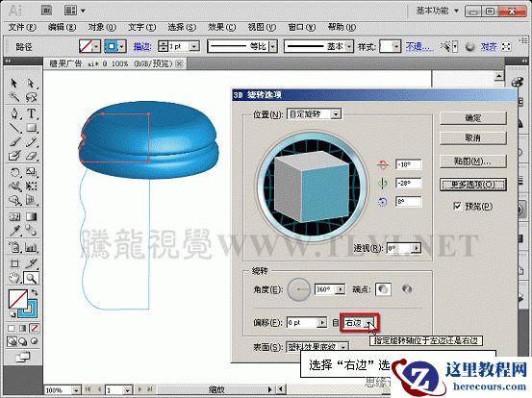Select the Pencil tool
The height and width of the screenshot is (398, 532).
[31, 142]
